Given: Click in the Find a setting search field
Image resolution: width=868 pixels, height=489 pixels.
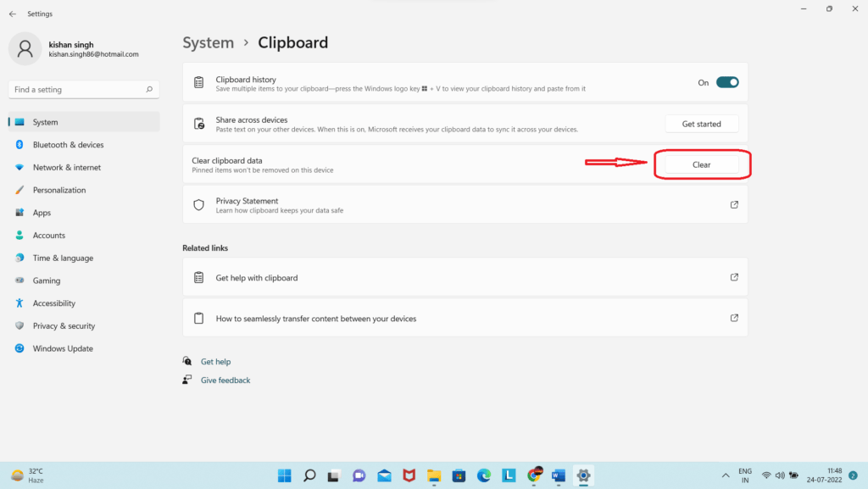Looking at the screenshot, I should [x=84, y=90].
